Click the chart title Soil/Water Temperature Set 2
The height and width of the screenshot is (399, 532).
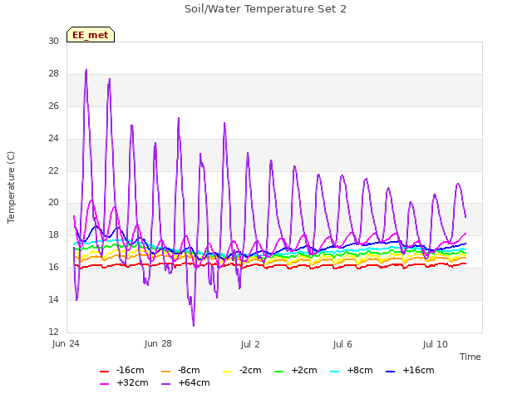coord(265,9)
